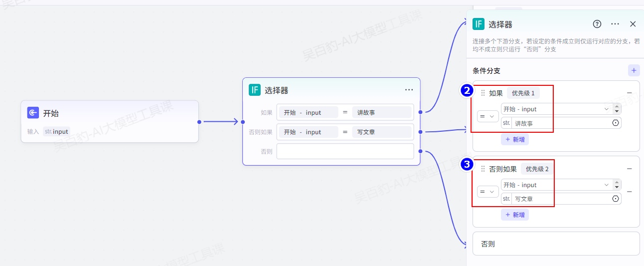Open the operator dropdown in 如果 branch

488,116
